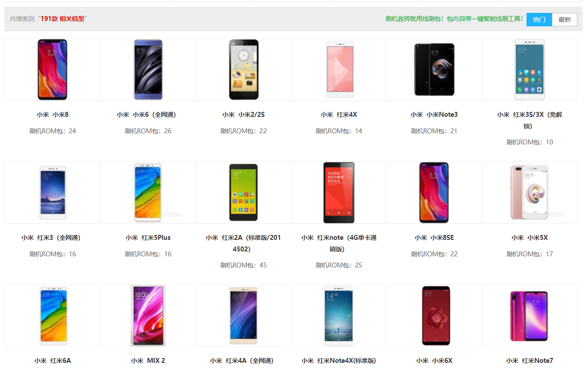Open the 红米3S/3X（免解锁）title link
The height and width of the screenshot is (370, 588).
click(x=530, y=120)
